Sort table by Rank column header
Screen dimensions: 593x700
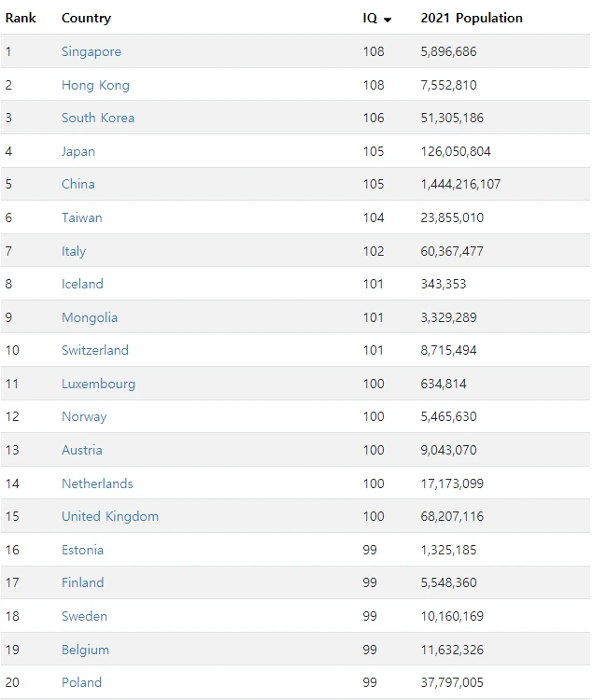tap(21, 18)
